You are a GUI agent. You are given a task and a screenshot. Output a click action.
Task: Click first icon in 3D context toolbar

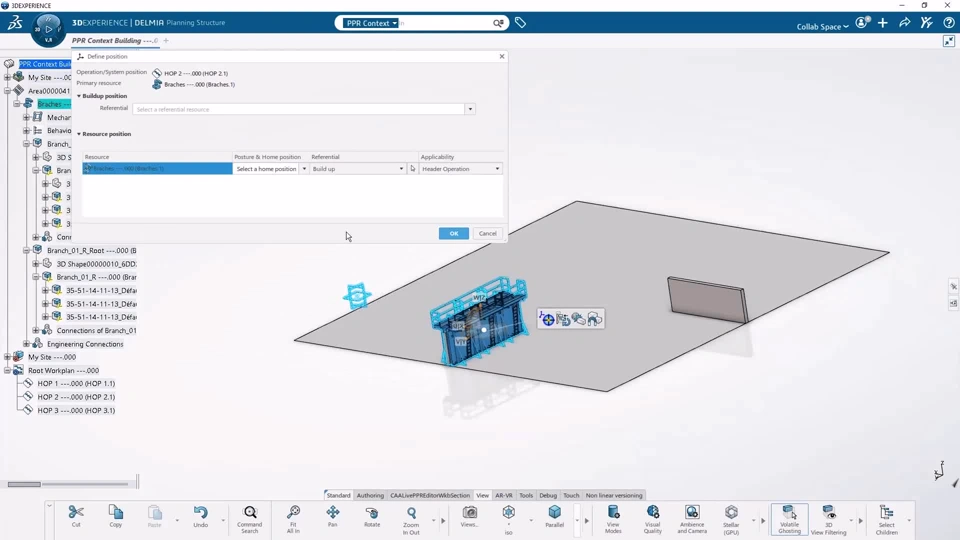coord(547,318)
